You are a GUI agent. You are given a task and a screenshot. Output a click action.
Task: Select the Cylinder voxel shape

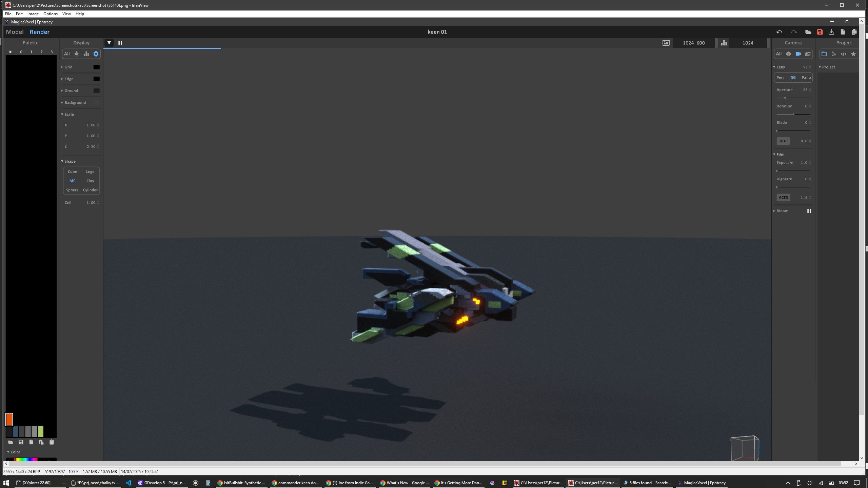point(90,190)
